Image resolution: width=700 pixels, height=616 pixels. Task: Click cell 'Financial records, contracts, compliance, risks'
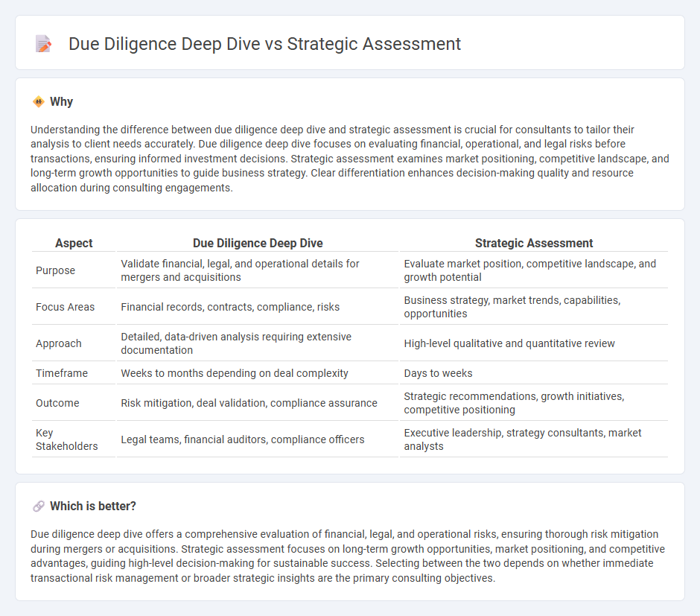258,307
